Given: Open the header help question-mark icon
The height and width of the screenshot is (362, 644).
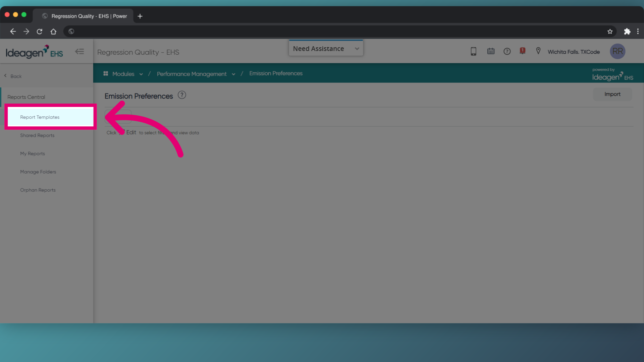Looking at the screenshot, I should coord(507,51).
